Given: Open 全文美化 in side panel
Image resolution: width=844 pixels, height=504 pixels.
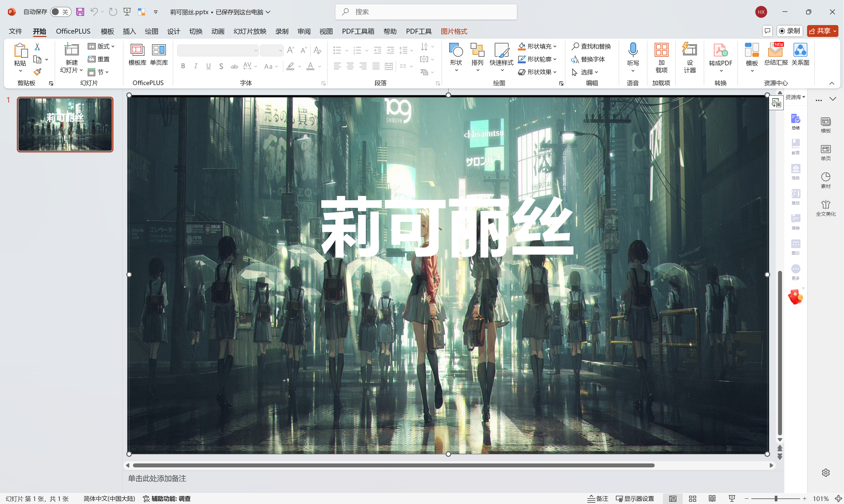Looking at the screenshot, I should coord(826,208).
